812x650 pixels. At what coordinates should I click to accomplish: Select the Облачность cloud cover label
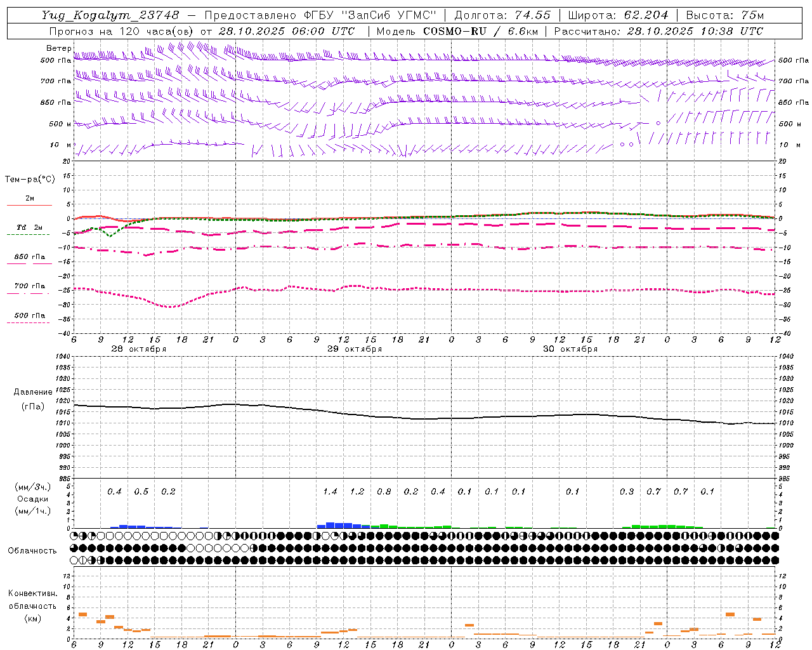[x=32, y=551]
